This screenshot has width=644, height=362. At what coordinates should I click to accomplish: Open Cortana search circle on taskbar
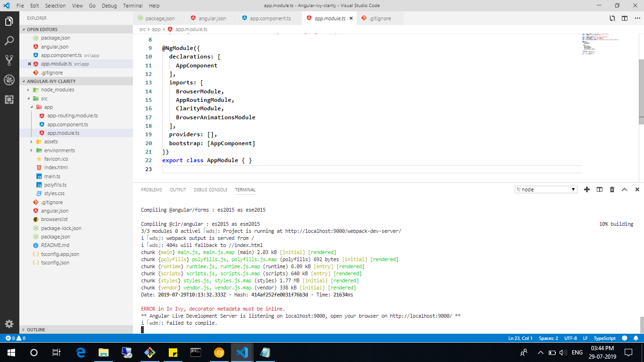(x=33, y=352)
